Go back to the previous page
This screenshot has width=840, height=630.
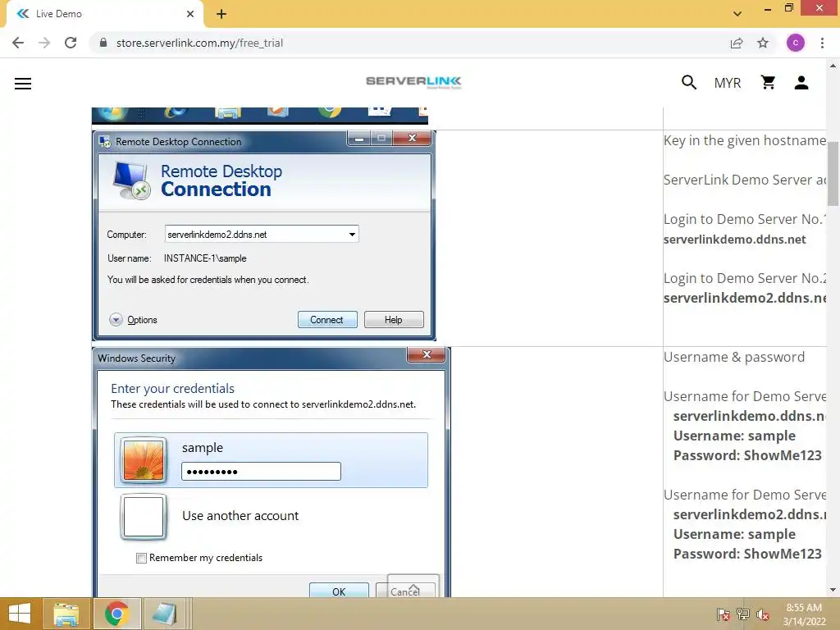[18, 43]
